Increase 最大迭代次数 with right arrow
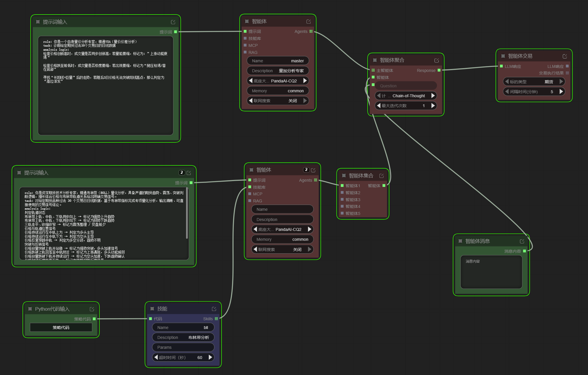 (x=433, y=105)
